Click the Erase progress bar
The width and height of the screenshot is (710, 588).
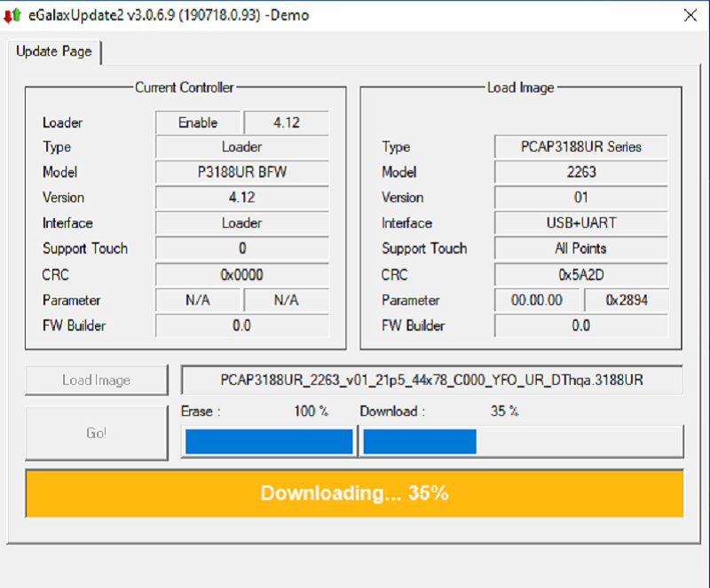(268, 441)
